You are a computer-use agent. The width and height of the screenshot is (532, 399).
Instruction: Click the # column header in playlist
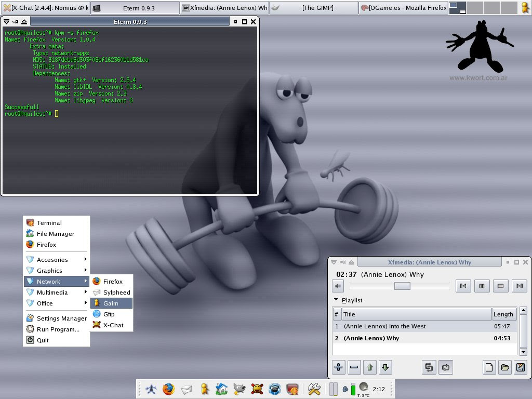tap(336, 314)
